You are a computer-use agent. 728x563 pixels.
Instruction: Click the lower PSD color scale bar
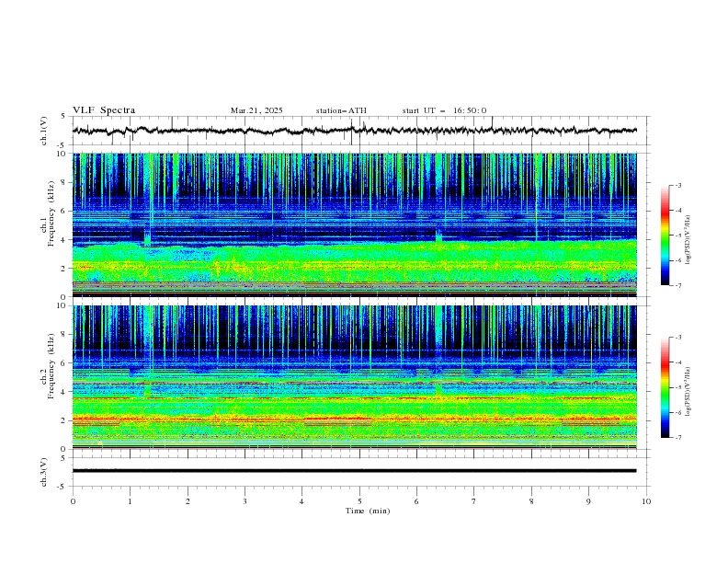point(665,387)
